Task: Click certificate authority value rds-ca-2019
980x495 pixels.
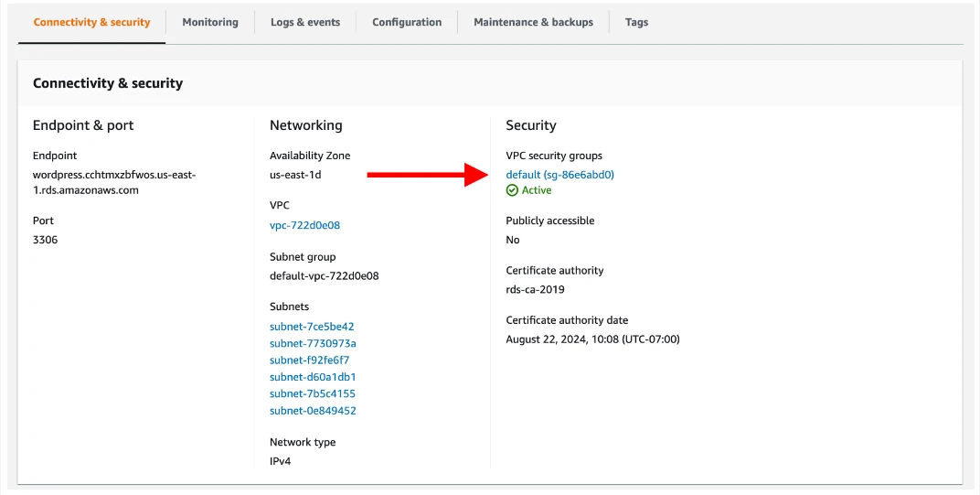Action: pyautogui.click(x=535, y=289)
